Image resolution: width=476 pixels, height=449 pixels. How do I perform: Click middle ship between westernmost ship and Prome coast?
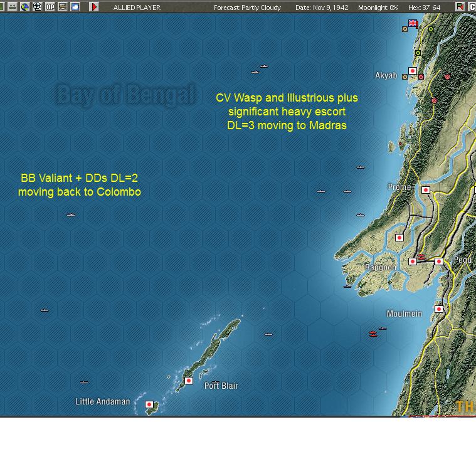(x=347, y=191)
